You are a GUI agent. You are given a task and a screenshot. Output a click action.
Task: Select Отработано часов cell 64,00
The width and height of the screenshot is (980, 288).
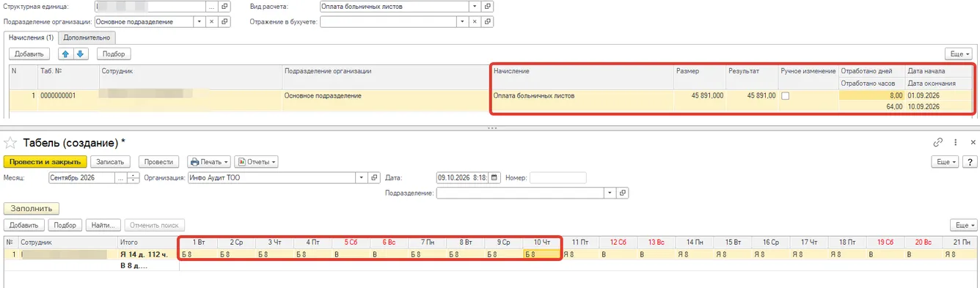pos(872,107)
